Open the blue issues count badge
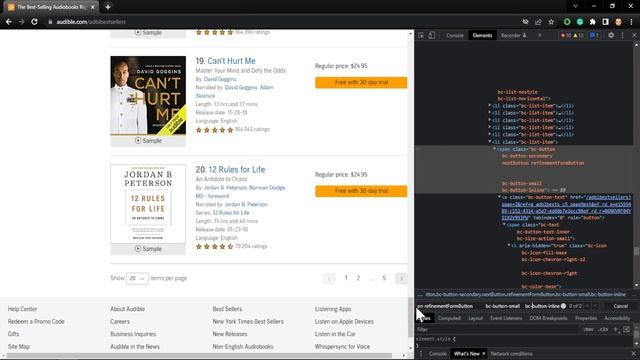640x360 pixels. pyautogui.click(x=594, y=36)
